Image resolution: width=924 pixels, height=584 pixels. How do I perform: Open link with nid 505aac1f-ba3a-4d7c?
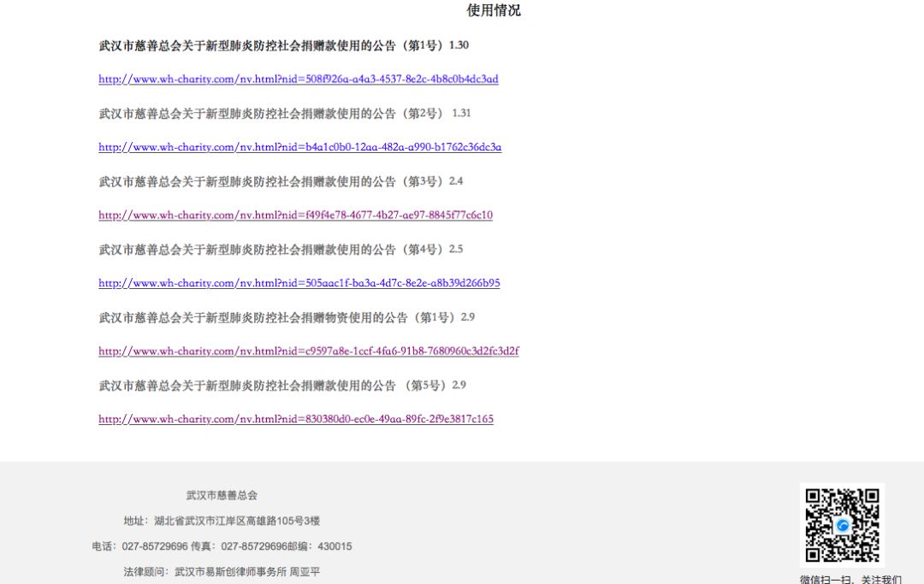pos(299,283)
